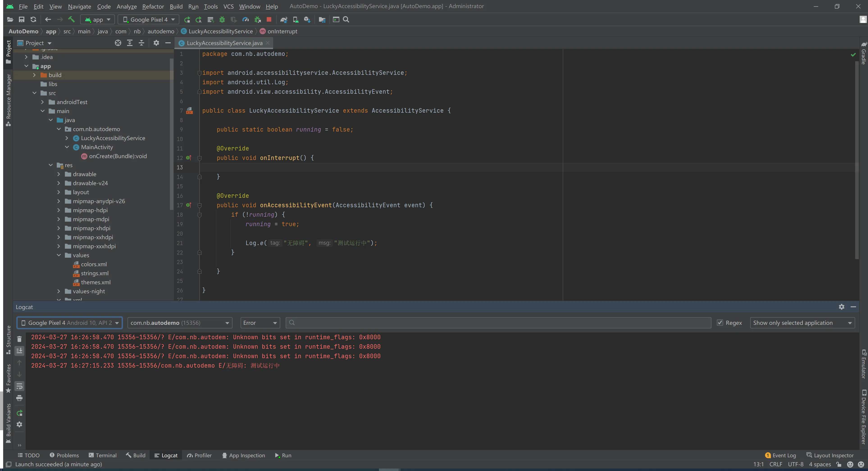Screen dimensions: 868x471
Task: Open the Google Pixel 4 device dropdown
Action: [x=149, y=20]
